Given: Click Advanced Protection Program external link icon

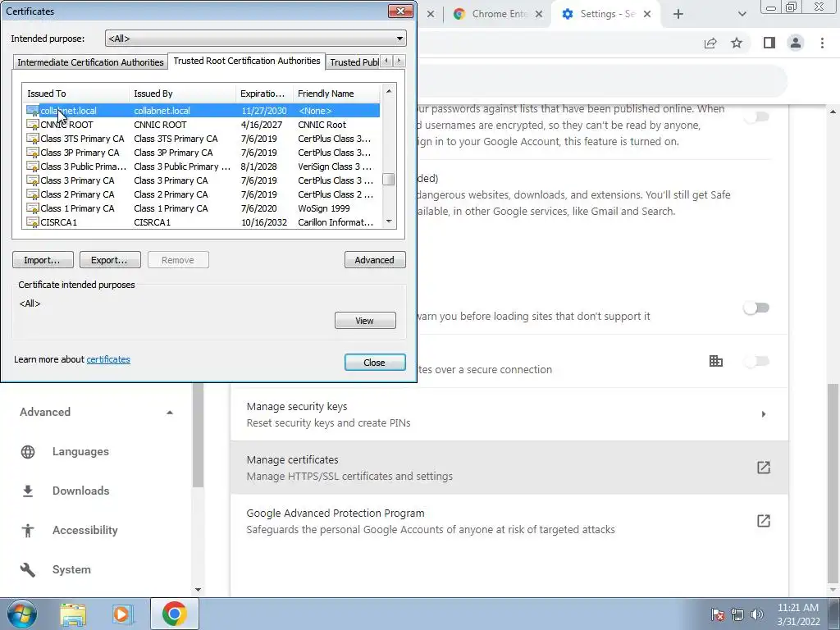Looking at the screenshot, I should coord(764,521).
